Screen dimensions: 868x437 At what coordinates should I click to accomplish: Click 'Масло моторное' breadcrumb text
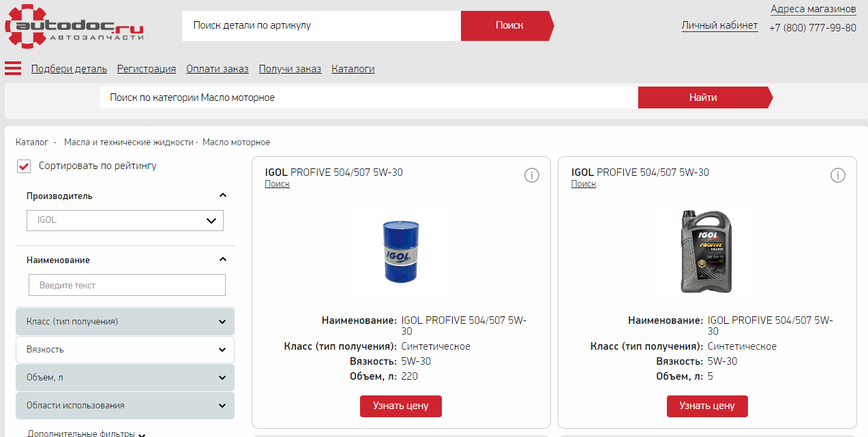[237, 142]
